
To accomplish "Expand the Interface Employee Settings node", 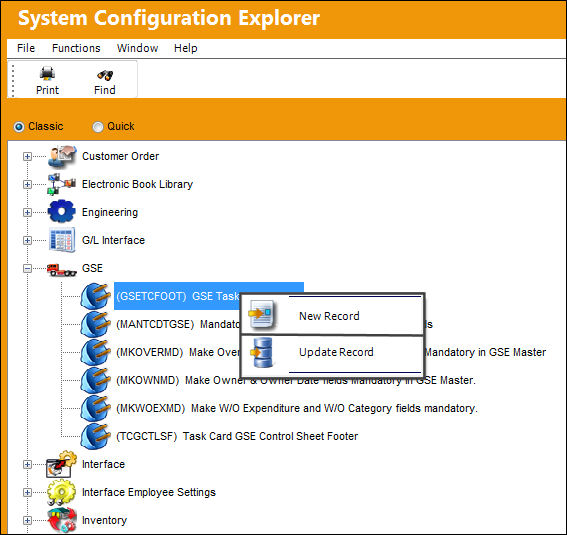I will point(27,492).
